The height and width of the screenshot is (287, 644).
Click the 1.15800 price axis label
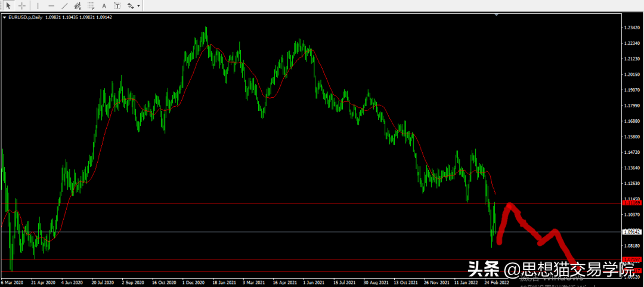[631, 137]
